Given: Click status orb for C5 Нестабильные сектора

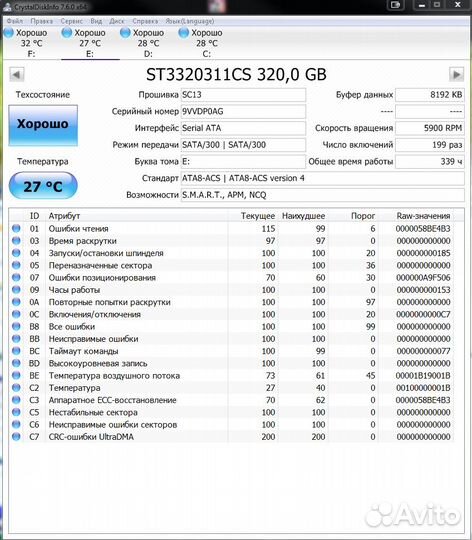Looking at the screenshot, I should [x=16, y=412].
